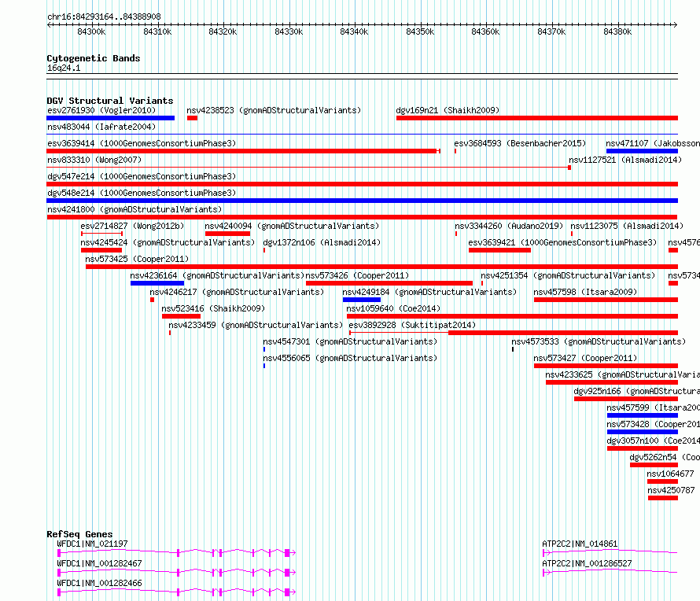Select the nsv483044 (Iafrate2004) variant

click(101, 127)
